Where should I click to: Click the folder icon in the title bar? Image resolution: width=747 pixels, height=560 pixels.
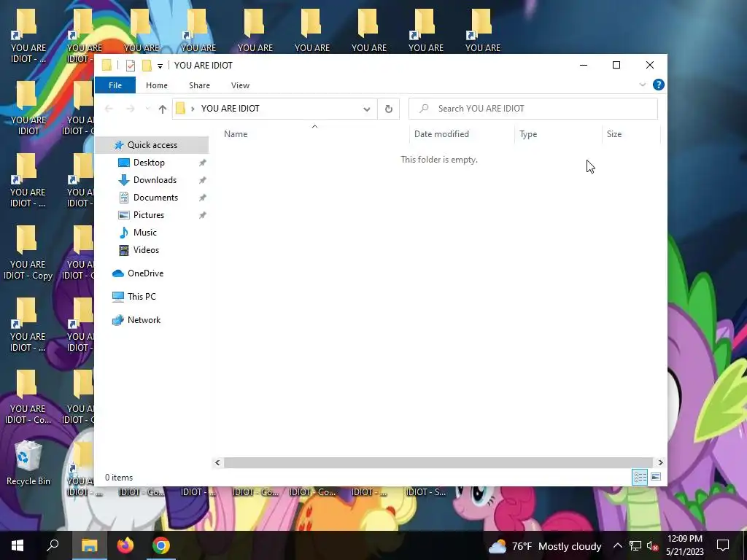pyautogui.click(x=107, y=65)
